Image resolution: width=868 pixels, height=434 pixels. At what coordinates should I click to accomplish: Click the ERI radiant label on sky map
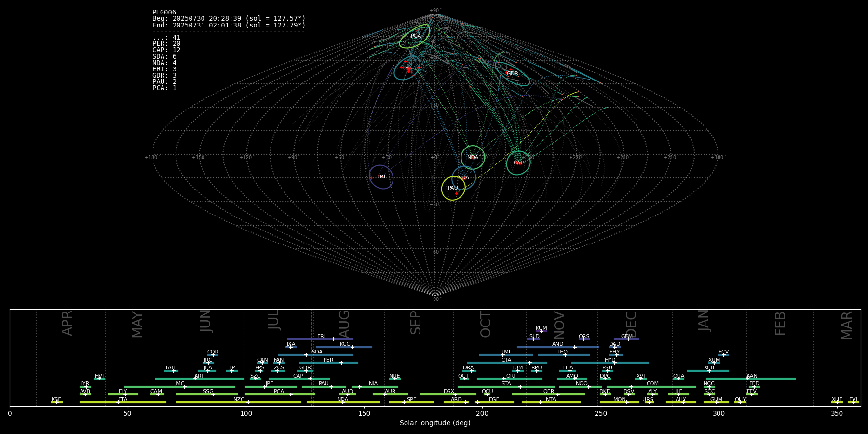click(x=381, y=177)
